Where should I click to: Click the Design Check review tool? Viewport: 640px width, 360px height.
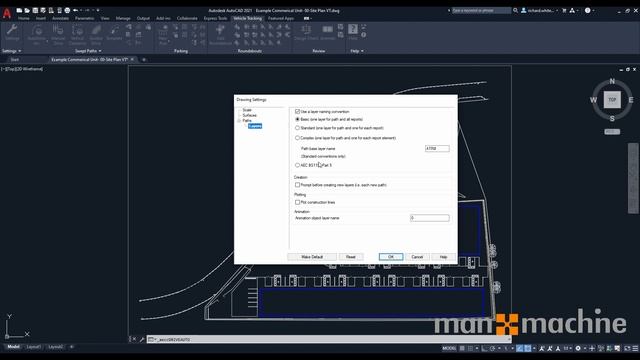click(306, 32)
